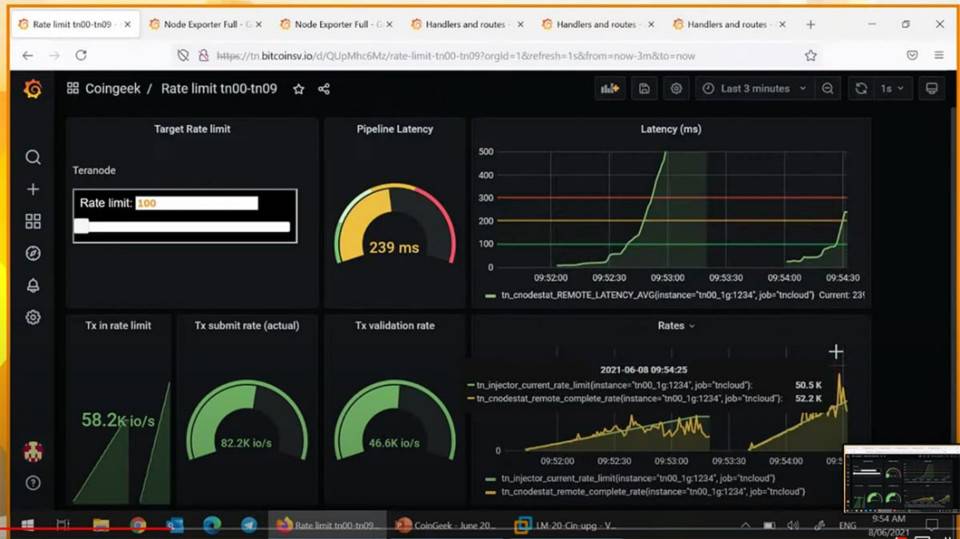Open the Alerting bell icon

[33, 285]
